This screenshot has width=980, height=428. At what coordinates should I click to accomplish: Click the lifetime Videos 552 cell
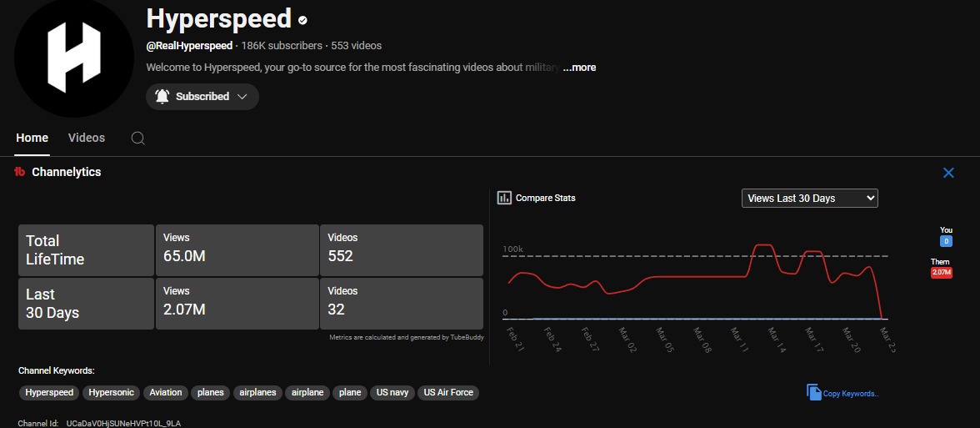pyautogui.click(x=402, y=250)
